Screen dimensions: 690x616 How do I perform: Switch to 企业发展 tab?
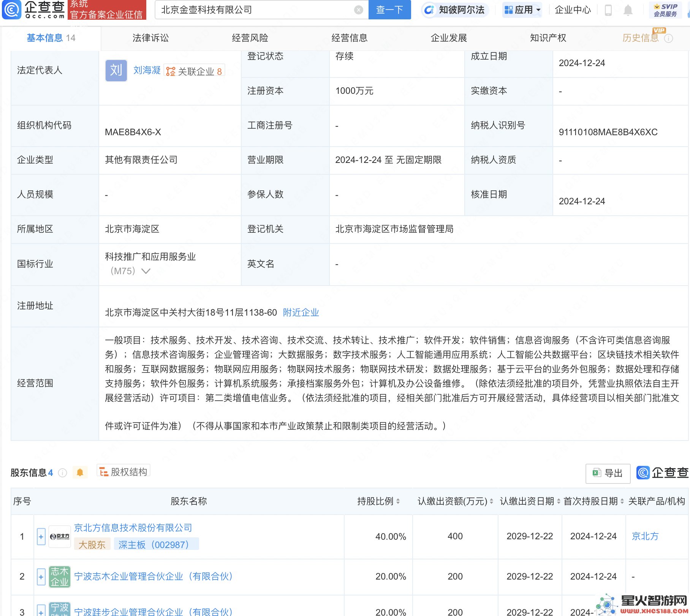[x=449, y=38]
